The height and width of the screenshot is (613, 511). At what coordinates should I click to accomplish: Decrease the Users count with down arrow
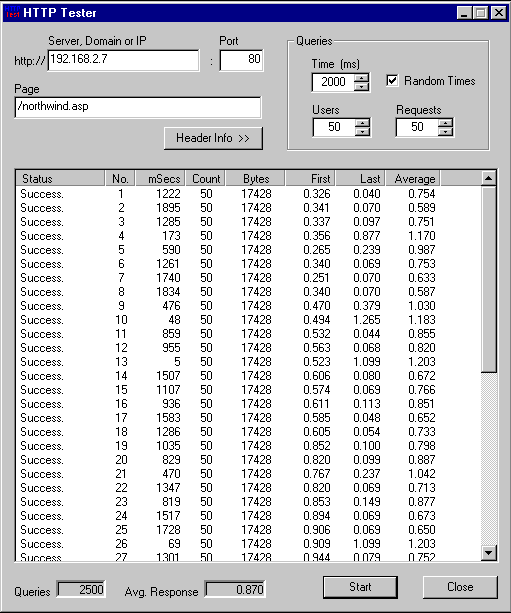(x=363, y=132)
